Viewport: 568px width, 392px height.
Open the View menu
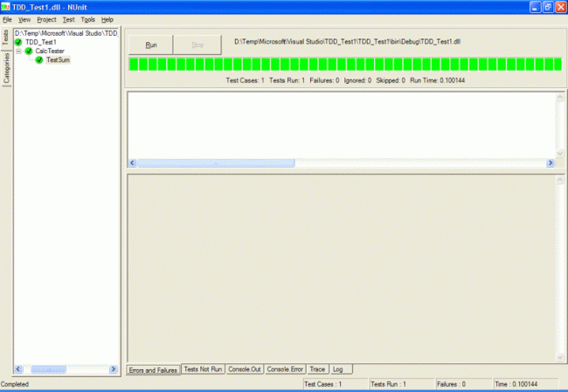click(24, 19)
